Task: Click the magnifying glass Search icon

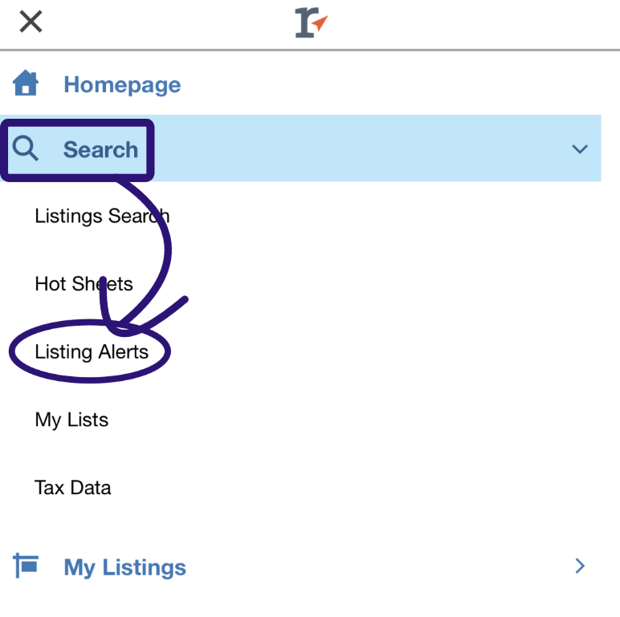Action: tap(26, 149)
